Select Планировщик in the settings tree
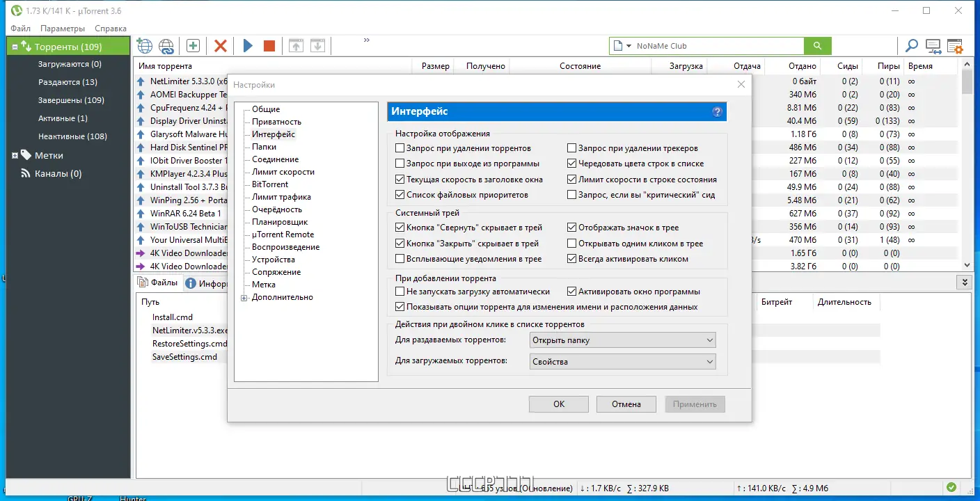The image size is (980, 501). tap(280, 222)
